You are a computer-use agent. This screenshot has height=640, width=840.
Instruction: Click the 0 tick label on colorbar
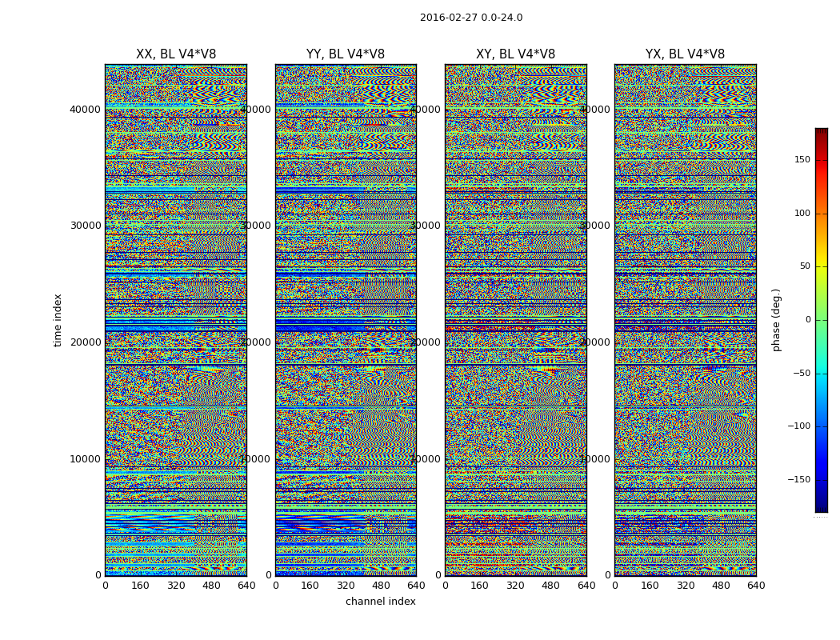click(x=806, y=320)
